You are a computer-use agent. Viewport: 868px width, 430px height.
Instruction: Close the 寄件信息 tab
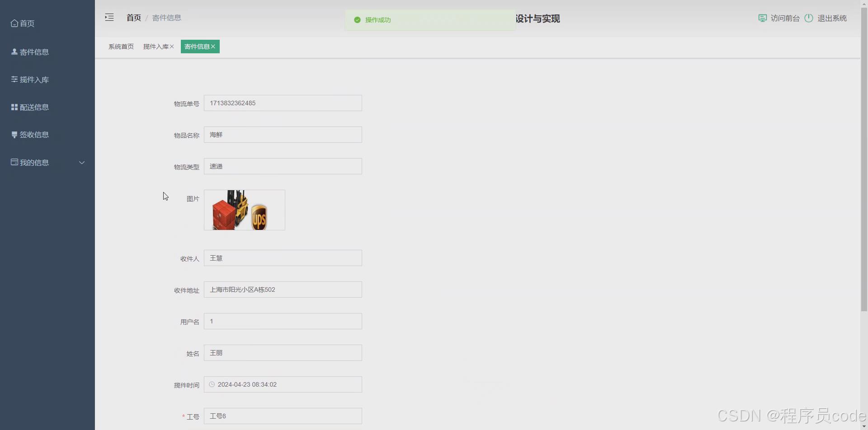click(x=213, y=47)
